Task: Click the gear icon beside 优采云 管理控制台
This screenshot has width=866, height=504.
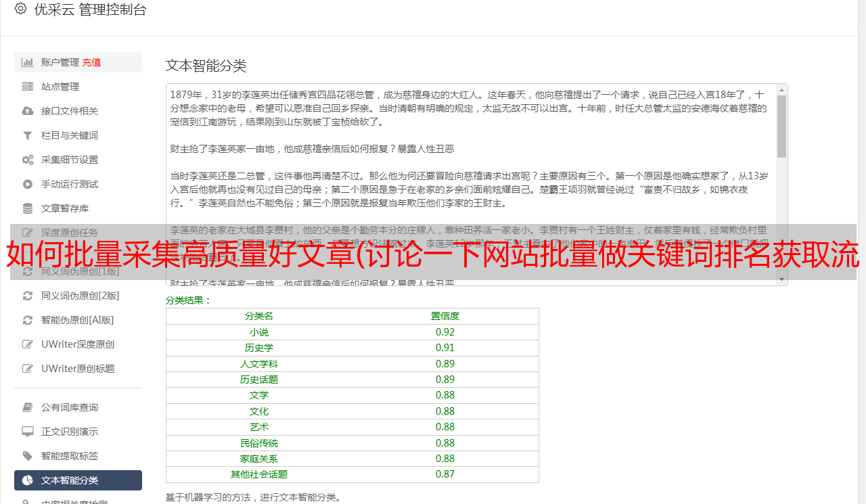Action: (20, 9)
